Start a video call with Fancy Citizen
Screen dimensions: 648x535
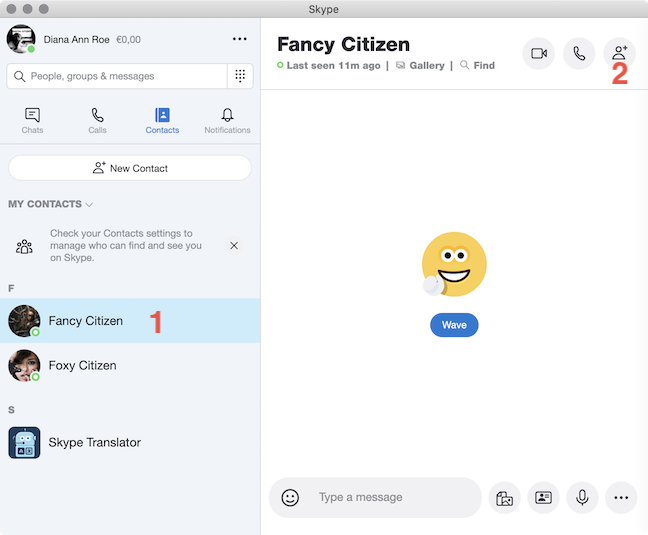(x=539, y=53)
